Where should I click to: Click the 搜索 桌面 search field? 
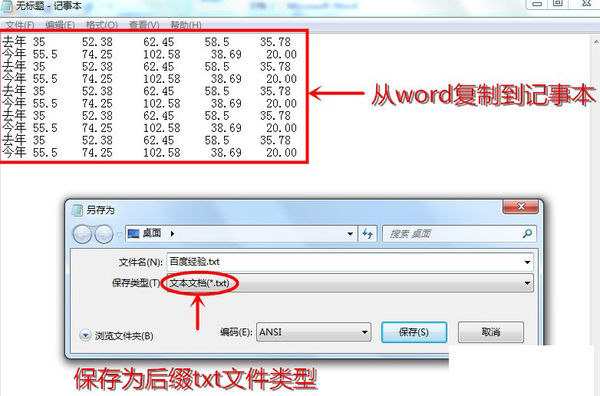coord(459,234)
